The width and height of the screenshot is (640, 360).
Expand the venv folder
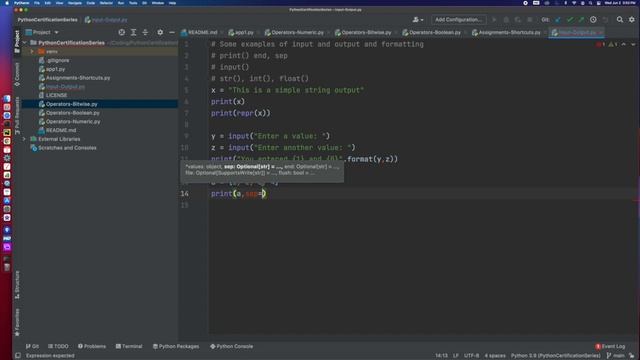pyautogui.click(x=32, y=51)
